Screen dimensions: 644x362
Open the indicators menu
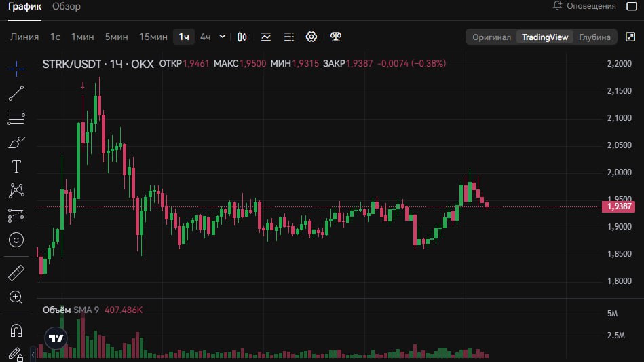(266, 37)
